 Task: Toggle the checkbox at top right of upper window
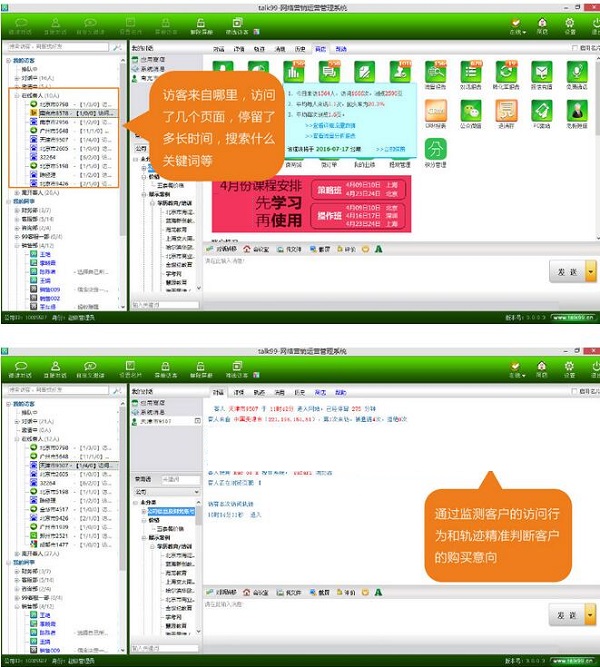[x=574, y=48]
